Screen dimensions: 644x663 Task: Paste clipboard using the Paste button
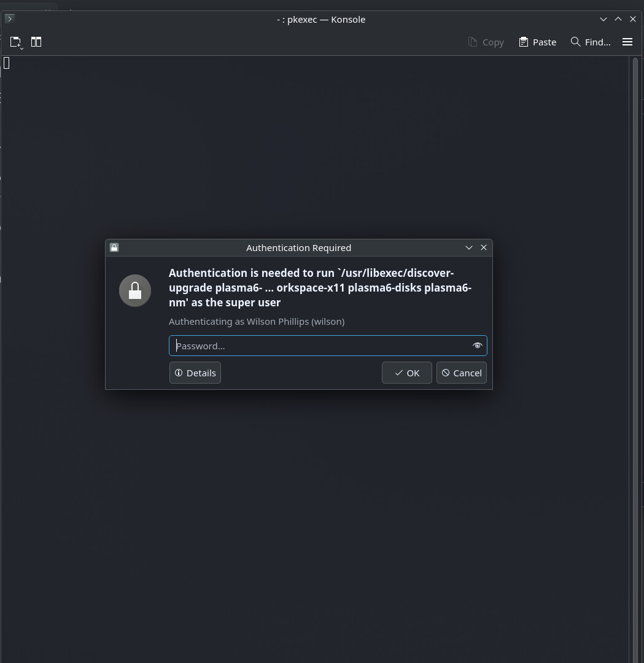pos(537,42)
